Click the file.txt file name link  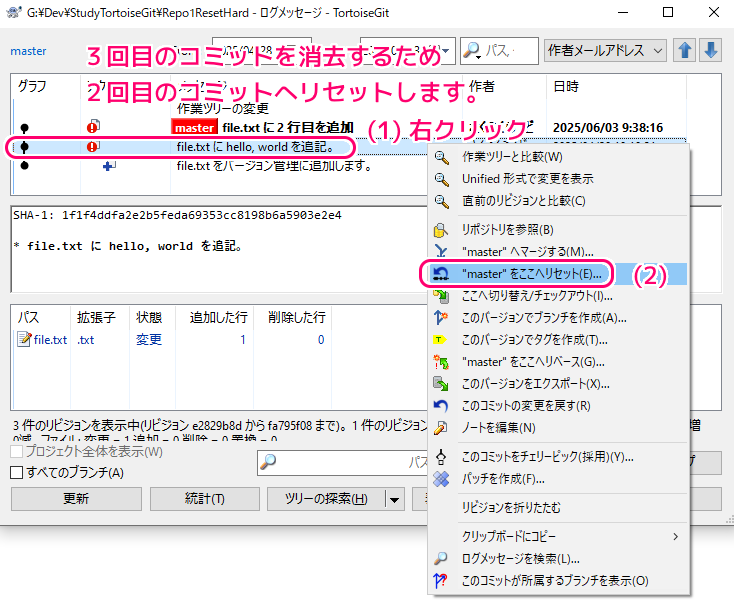coord(51,340)
